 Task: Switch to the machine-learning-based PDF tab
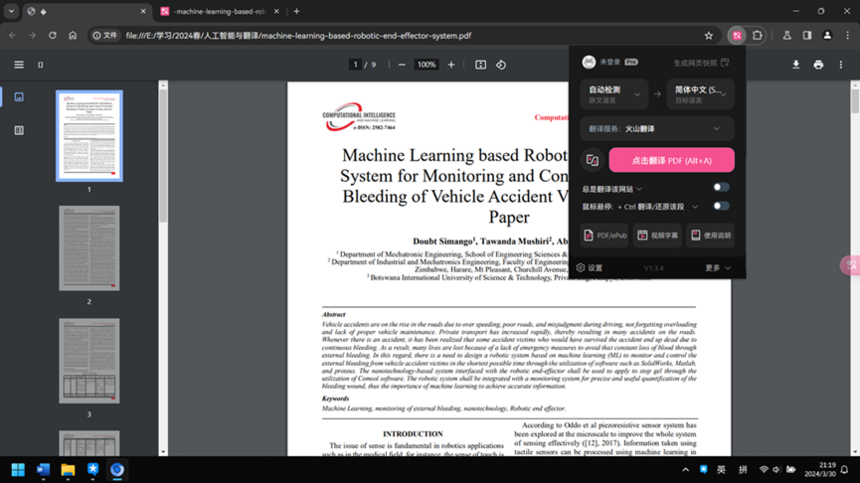(219, 12)
